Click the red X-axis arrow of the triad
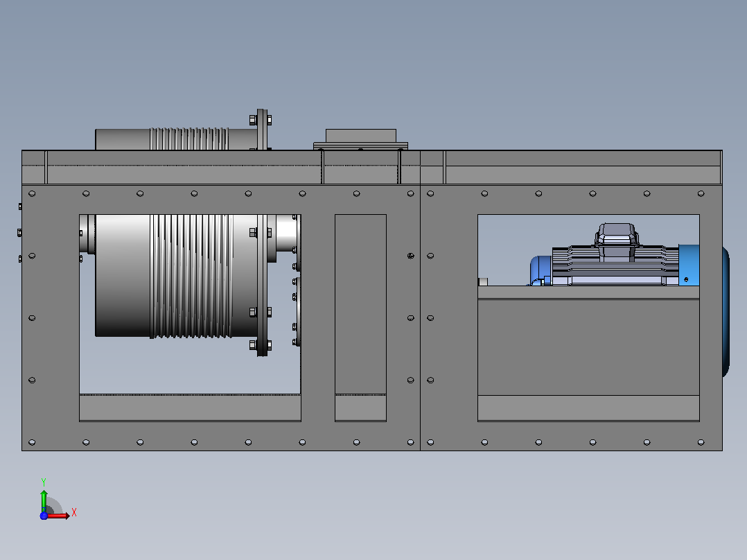This screenshot has height=560, width=747. tap(58, 516)
